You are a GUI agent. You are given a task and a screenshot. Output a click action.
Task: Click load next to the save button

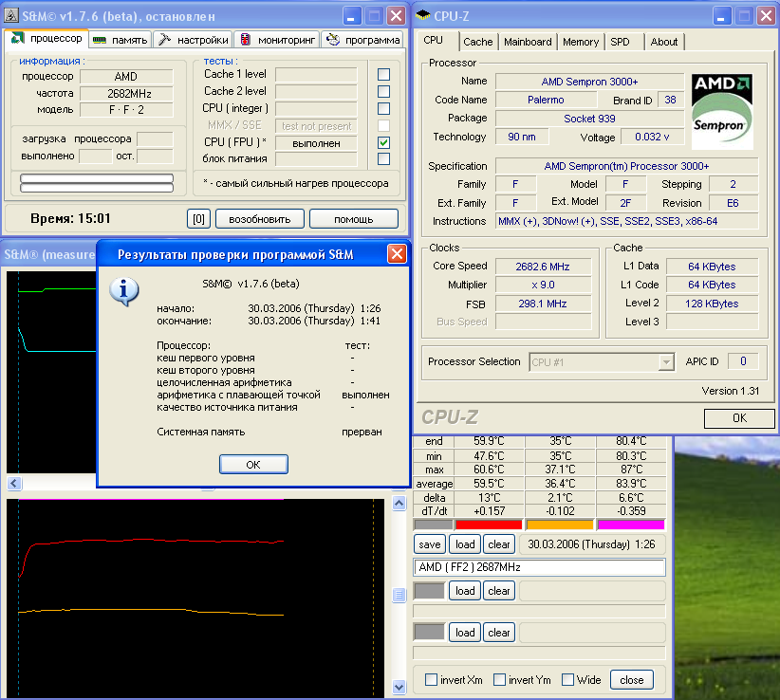click(x=465, y=544)
